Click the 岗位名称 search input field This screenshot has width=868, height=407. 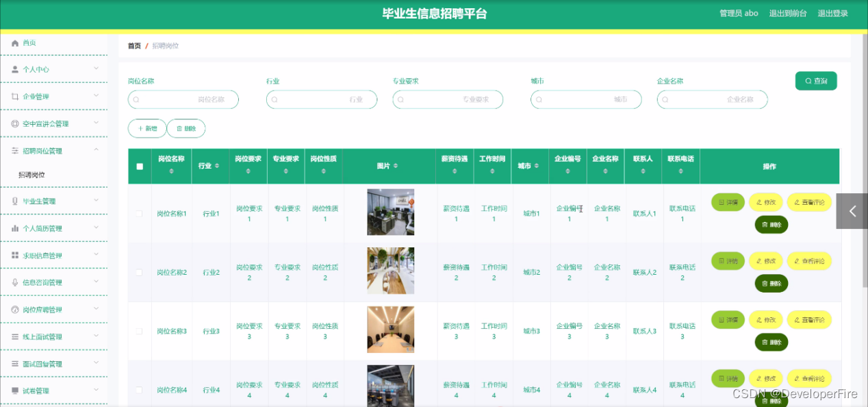coord(183,99)
